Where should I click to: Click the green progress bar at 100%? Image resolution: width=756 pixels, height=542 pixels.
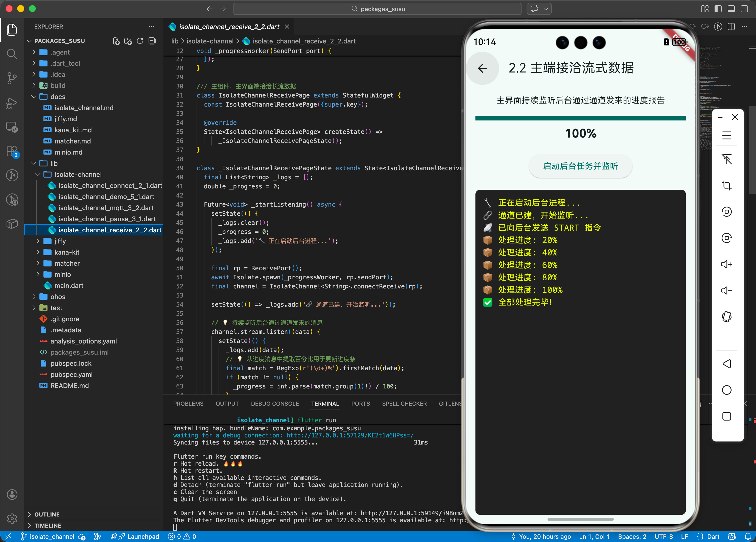580,118
